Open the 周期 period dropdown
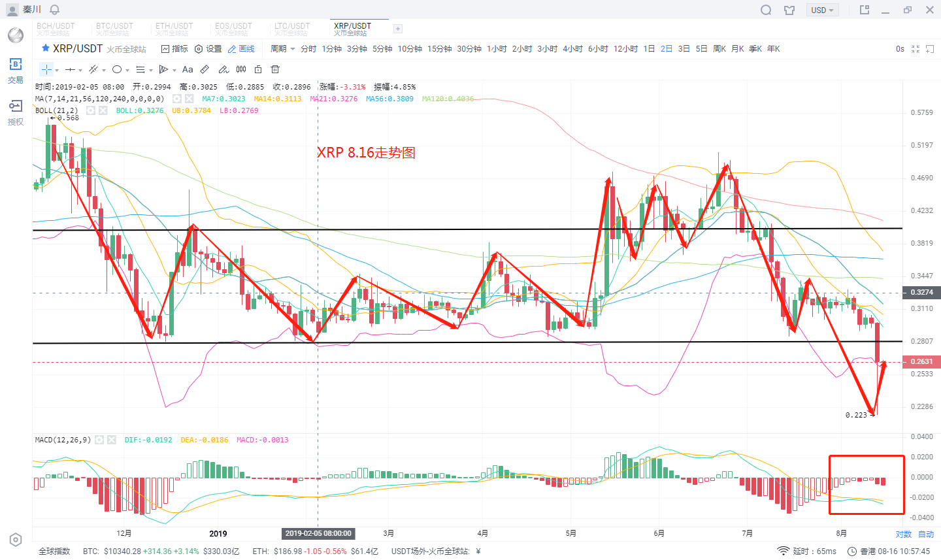 coord(283,49)
